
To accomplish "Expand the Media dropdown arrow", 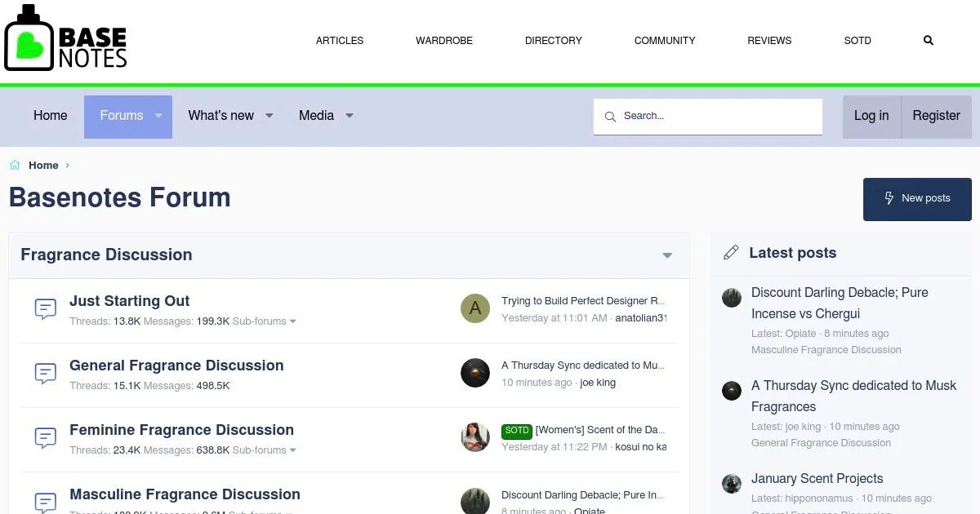I will pyautogui.click(x=350, y=116).
